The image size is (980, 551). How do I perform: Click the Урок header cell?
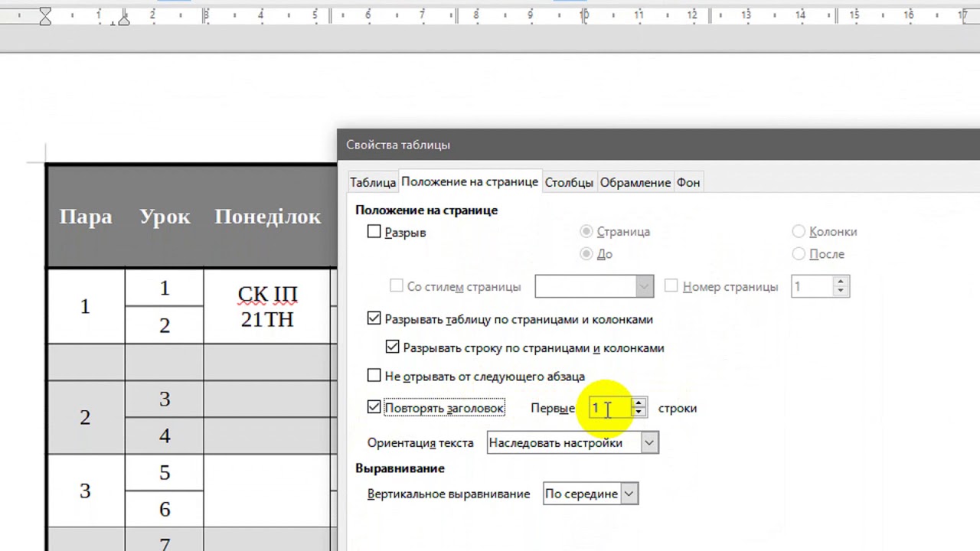(165, 217)
